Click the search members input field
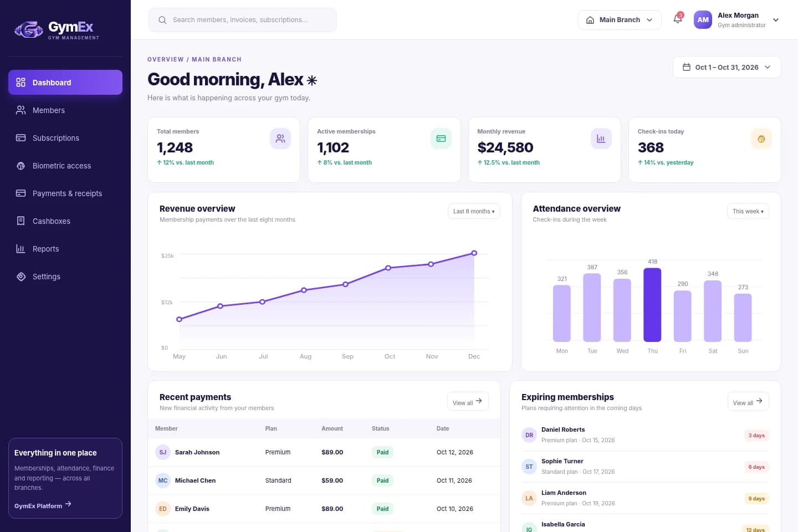The width and height of the screenshot is (798, 532). (243, 20)
